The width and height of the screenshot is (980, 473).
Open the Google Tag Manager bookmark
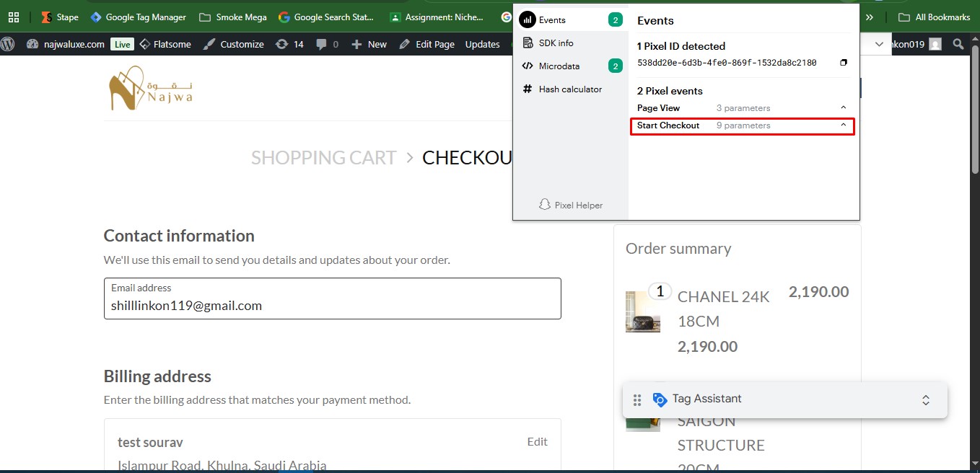[138, 17]
